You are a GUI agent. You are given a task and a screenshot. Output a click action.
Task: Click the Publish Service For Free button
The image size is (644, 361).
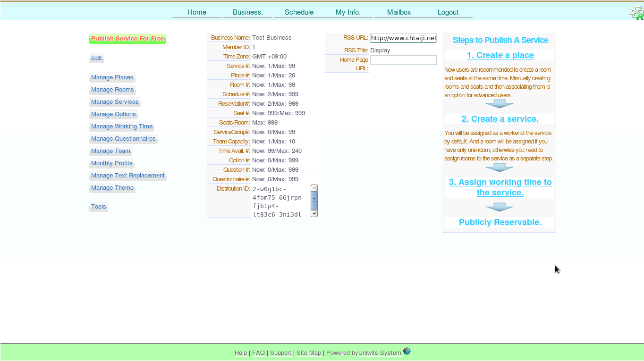127,39
